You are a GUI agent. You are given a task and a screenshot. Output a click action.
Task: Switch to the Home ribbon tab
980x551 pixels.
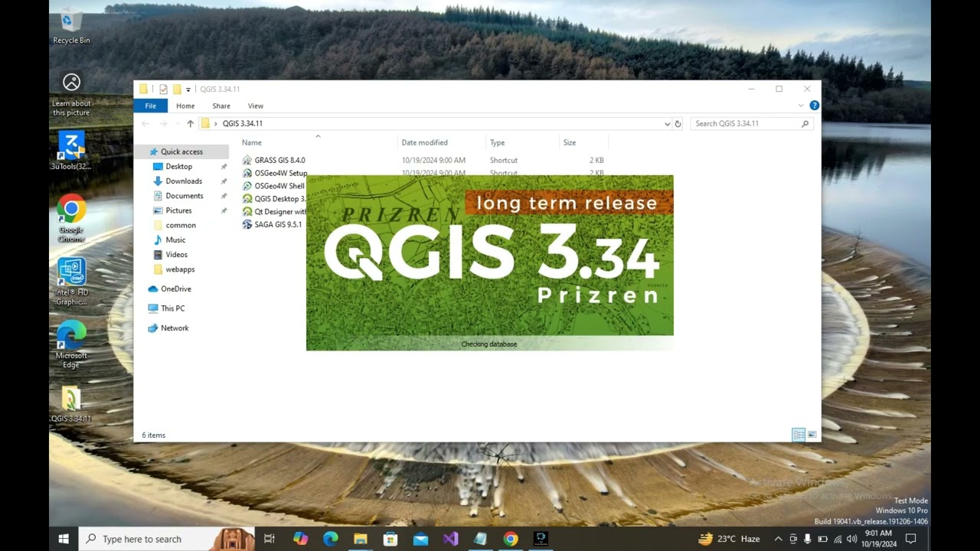pyautogui.click(x=185, y=106)
